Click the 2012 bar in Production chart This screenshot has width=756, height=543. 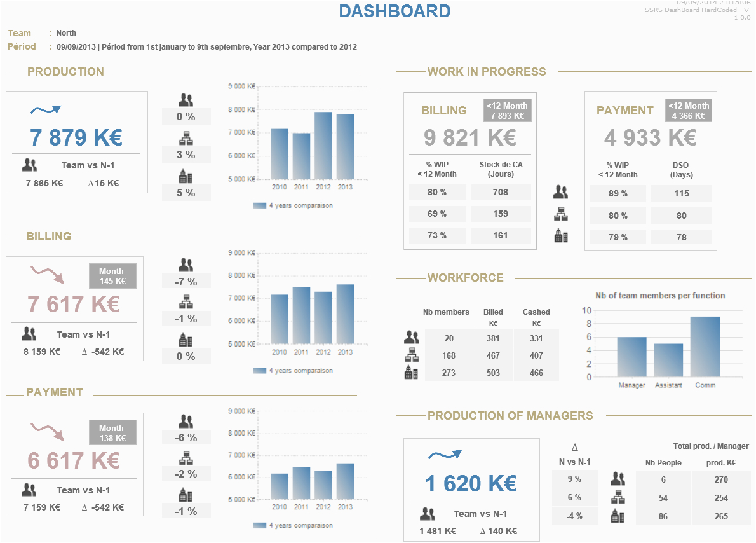click(x=323, y=146)
